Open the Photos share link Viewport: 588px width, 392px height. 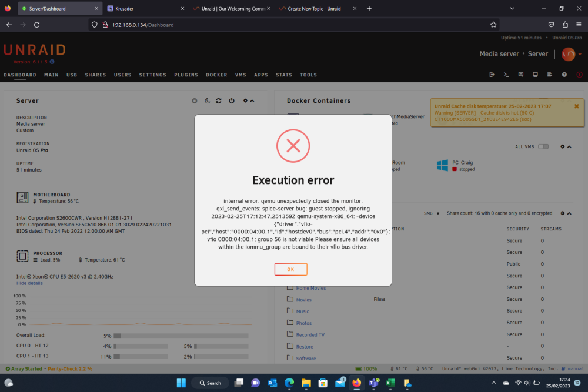click(x=304, y=323)
